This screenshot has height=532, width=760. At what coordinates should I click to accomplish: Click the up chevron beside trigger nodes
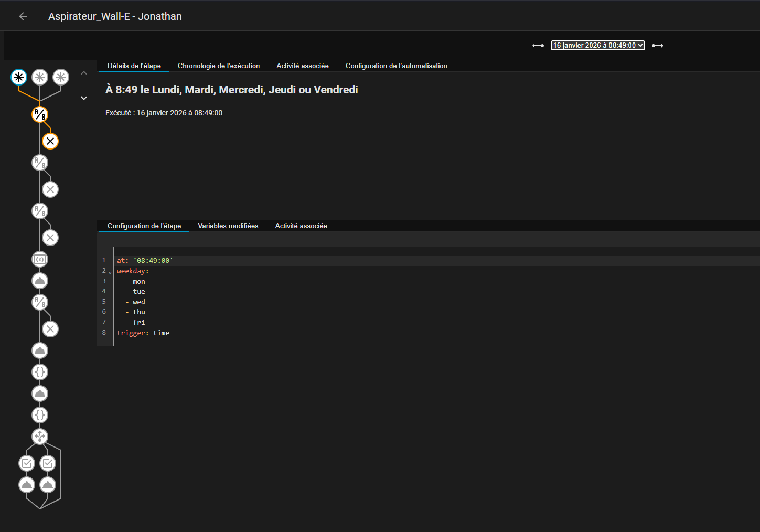point(84,73)
